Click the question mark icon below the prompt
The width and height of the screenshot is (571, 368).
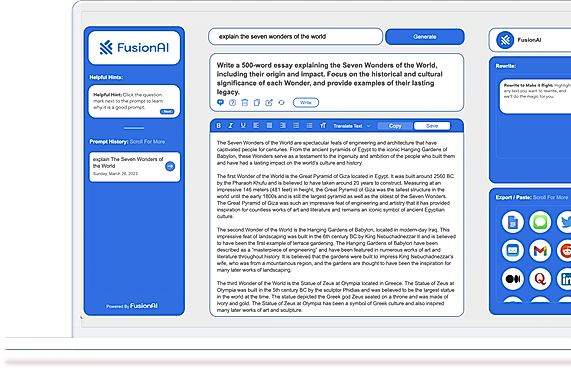pyautogui.click(x=232, y=103)
